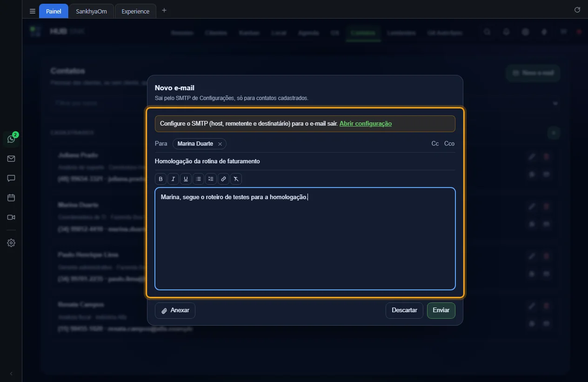The height and width of the screenshot is (382, 588).
Task: Follow the Abrir configuração link
Action: click(x=366, y=124)
